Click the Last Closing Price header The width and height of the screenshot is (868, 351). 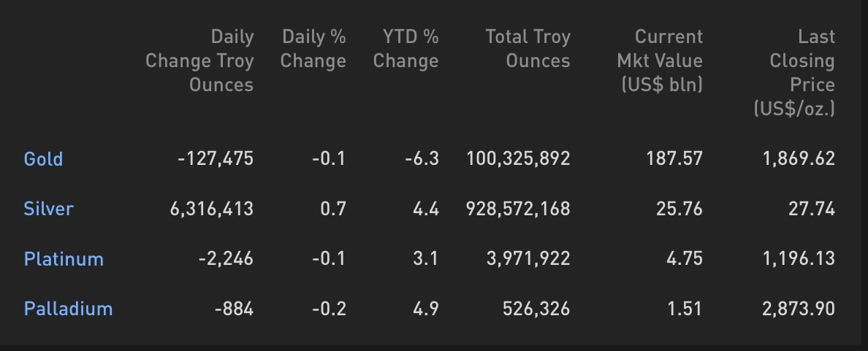point(794,72)
